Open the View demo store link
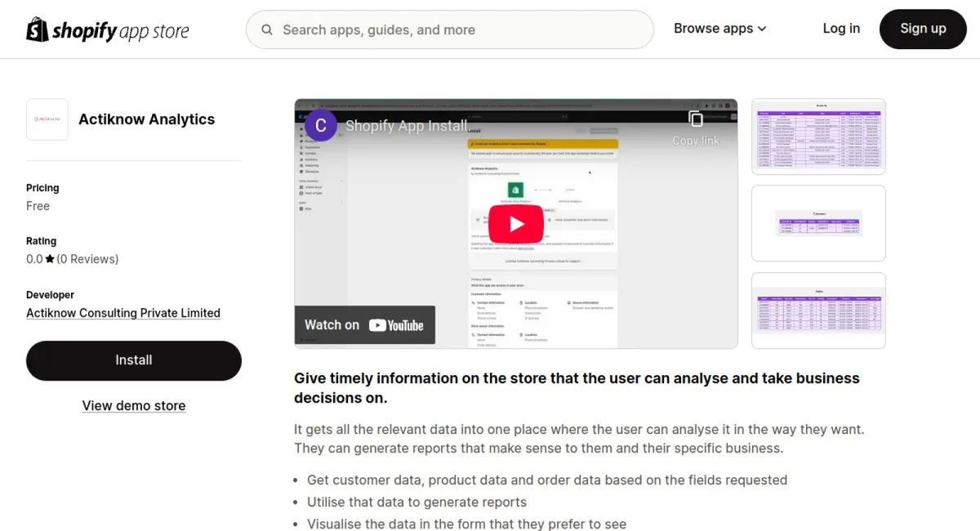Image resolution: width=980 pixels, height=531 pixels. pyautogui.click(x=134, y=406)
